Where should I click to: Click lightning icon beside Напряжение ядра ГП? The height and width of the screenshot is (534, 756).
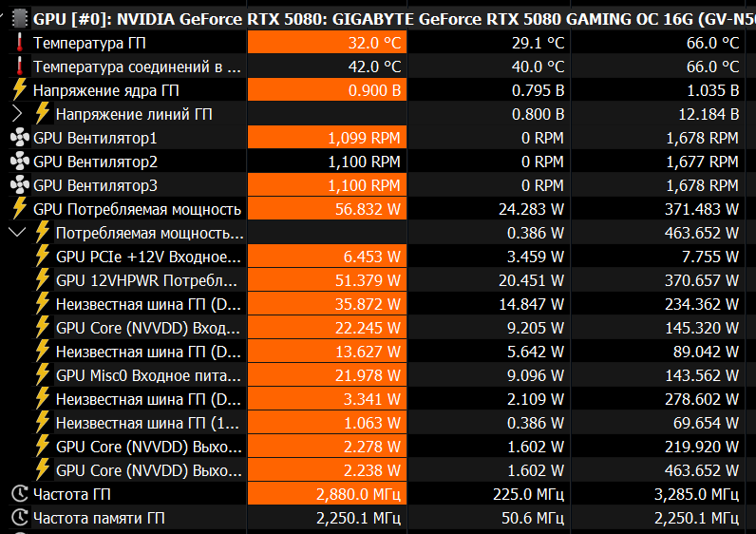coord(20,89)
